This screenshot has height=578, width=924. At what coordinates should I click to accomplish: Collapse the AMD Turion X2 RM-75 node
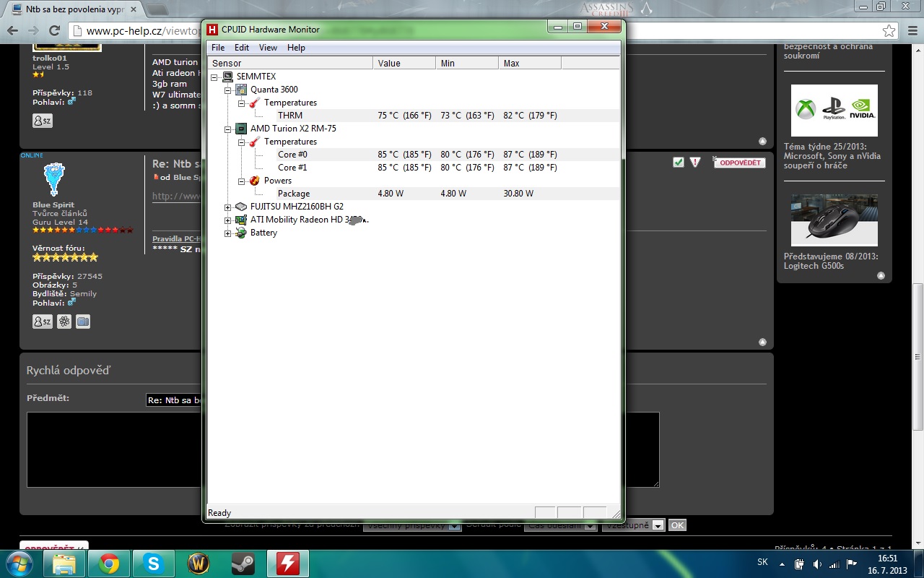coord(228,129)
